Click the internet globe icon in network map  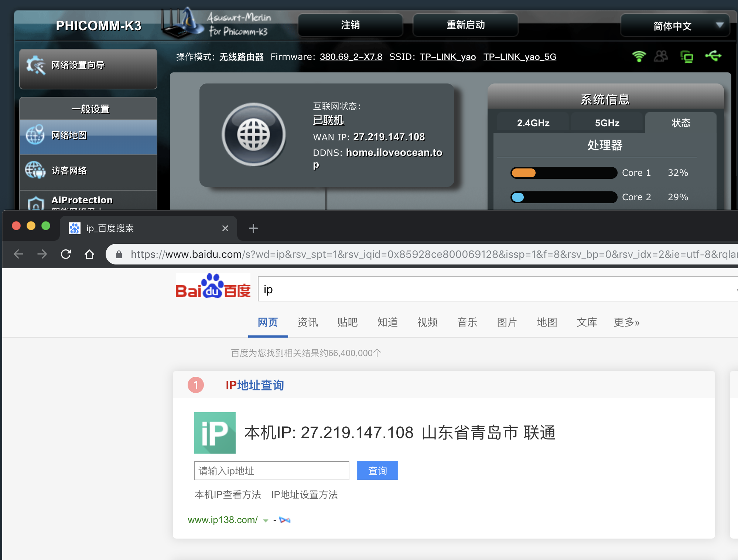click(254, 134)
